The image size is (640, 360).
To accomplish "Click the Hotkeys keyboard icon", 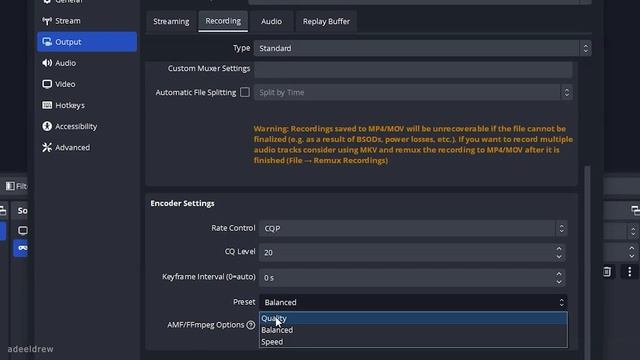I will click(x=47, y=105).
